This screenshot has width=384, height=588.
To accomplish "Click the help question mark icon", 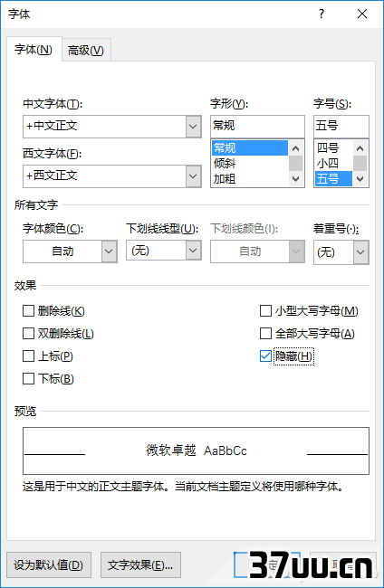I will point(321,14).
